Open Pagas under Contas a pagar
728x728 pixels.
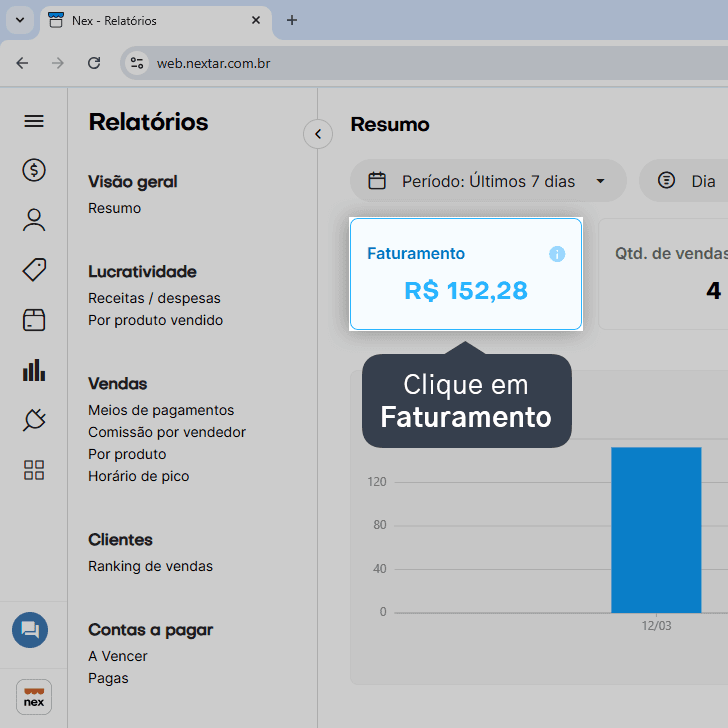pos(108,678)
